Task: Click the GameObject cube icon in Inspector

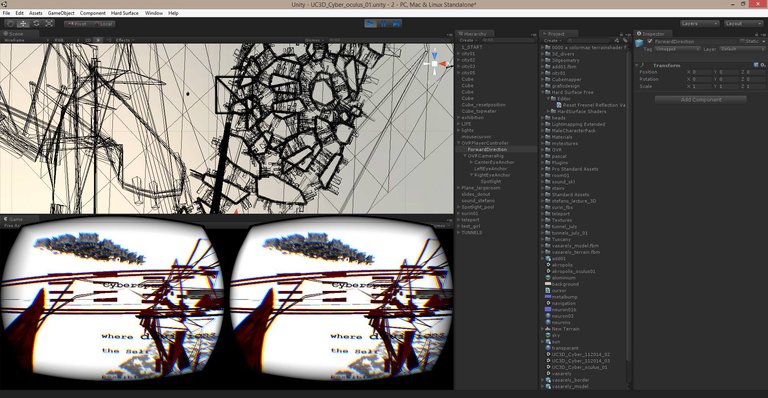Action: (640, 43)
